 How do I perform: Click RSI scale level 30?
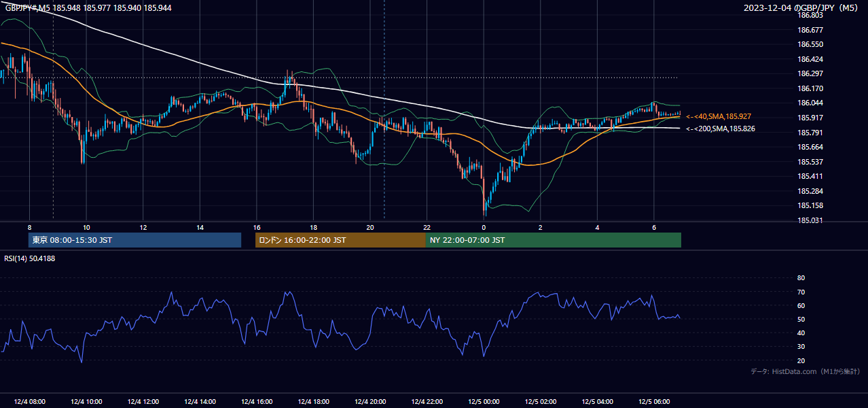tap(801, 347)
